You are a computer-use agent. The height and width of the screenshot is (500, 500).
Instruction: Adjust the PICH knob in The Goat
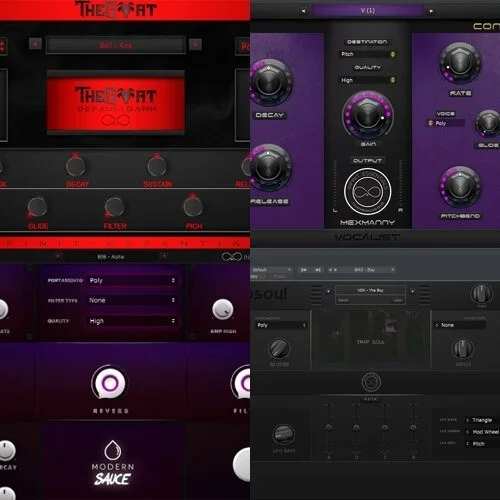193,207
